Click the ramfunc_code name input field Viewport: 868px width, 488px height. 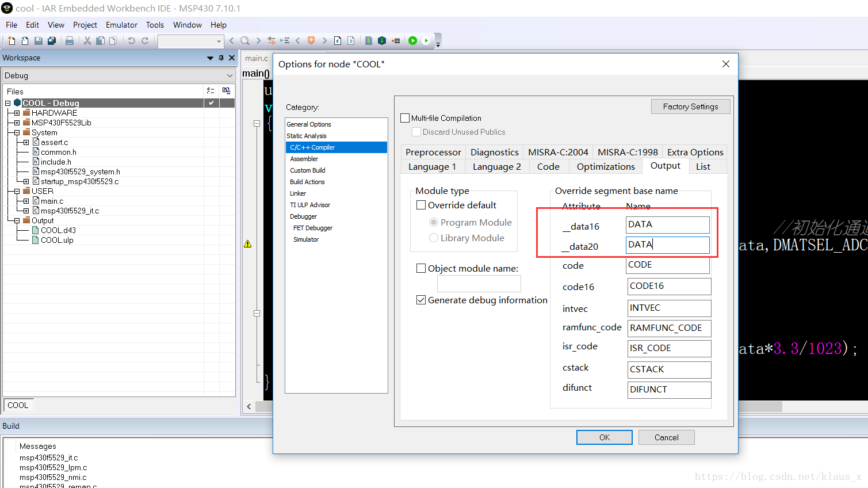click(669, 328)
